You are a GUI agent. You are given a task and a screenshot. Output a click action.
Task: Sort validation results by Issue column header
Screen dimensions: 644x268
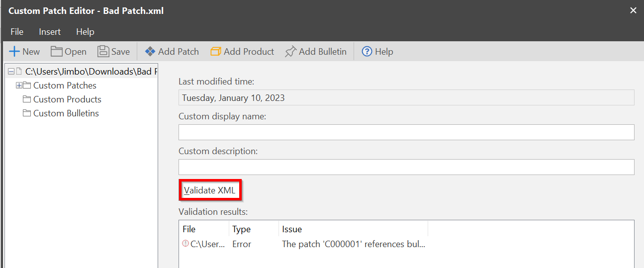pyautogui.click(x=353, y=229)
